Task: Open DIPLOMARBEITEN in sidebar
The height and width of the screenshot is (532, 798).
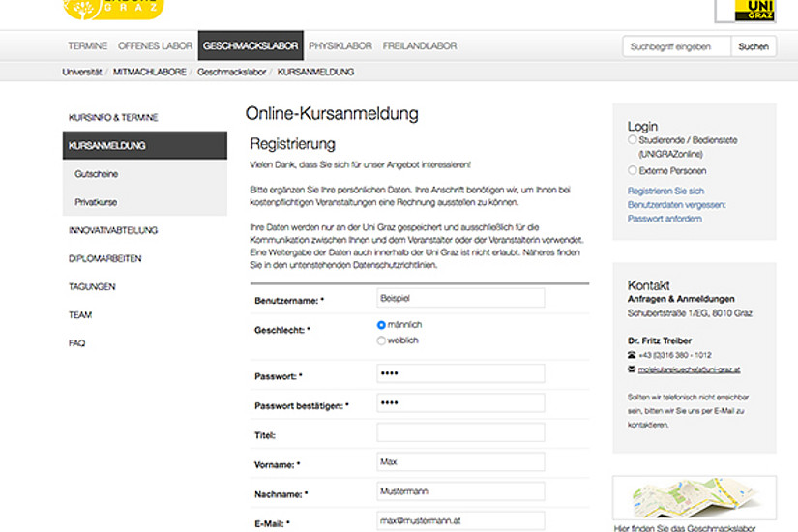Action: pos(104,258)
